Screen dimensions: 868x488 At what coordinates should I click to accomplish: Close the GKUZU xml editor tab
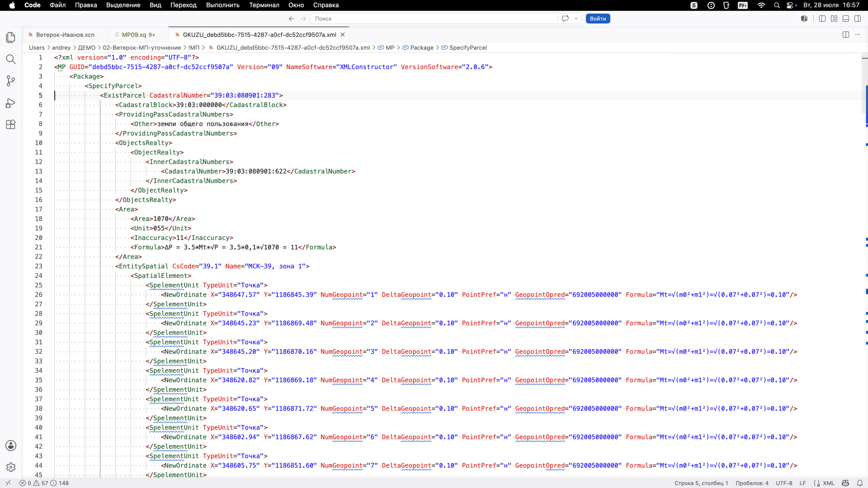(342, 35)
